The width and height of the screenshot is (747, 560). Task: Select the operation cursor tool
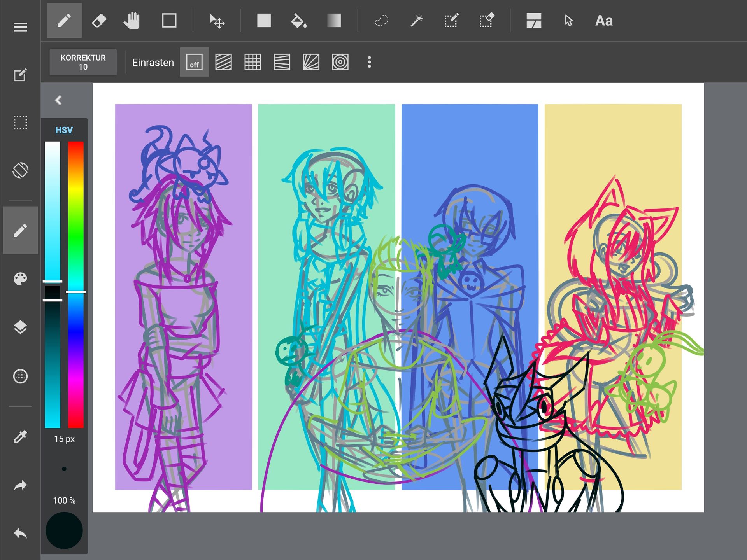(569, 21)
